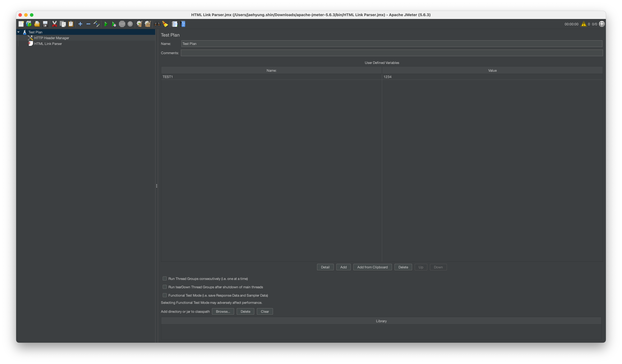Select HTTP Header Manager in tree
Screen dimensions: 622x364
(52, 38)
